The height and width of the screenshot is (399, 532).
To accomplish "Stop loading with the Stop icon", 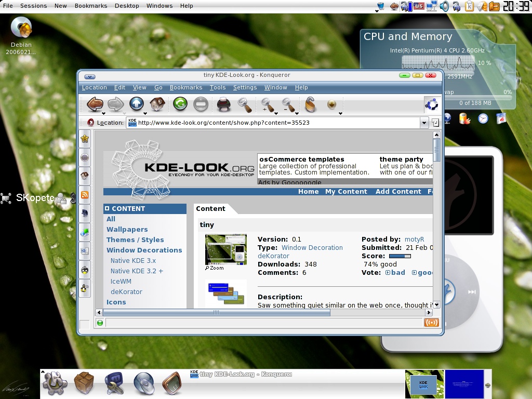I will (x=201, y=104).
